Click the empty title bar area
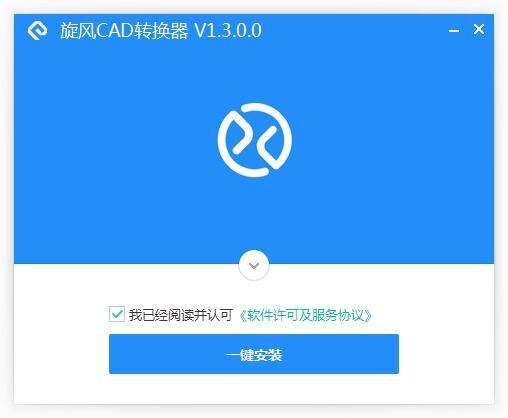Viewport: 508px width, 418px height. click(353, 30)
